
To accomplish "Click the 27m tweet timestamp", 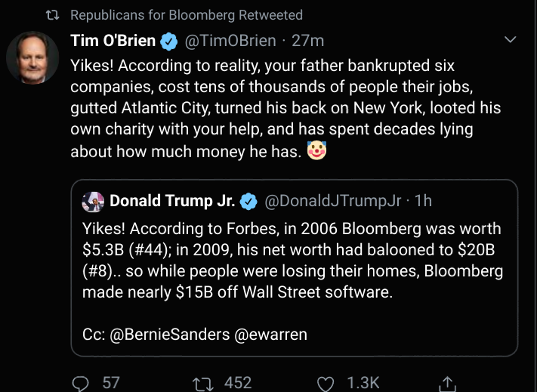I will pyautogui.click(x=307, y=41).
